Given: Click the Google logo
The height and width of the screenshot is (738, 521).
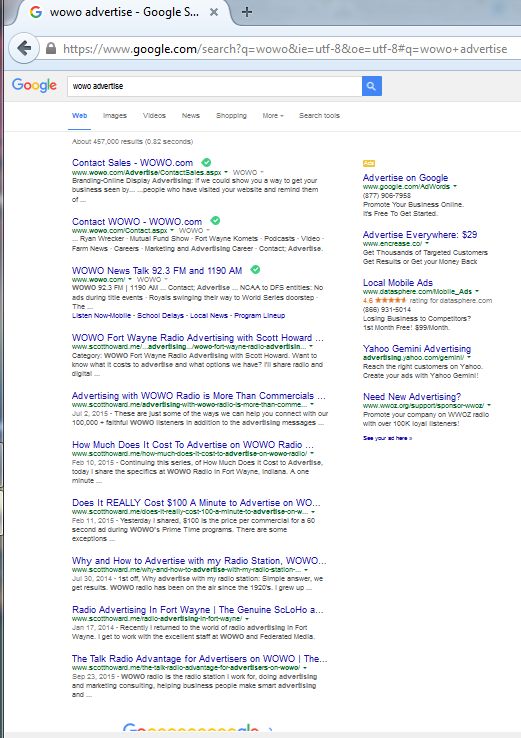Looking at the screenshot, I should [x=34, y=85].
